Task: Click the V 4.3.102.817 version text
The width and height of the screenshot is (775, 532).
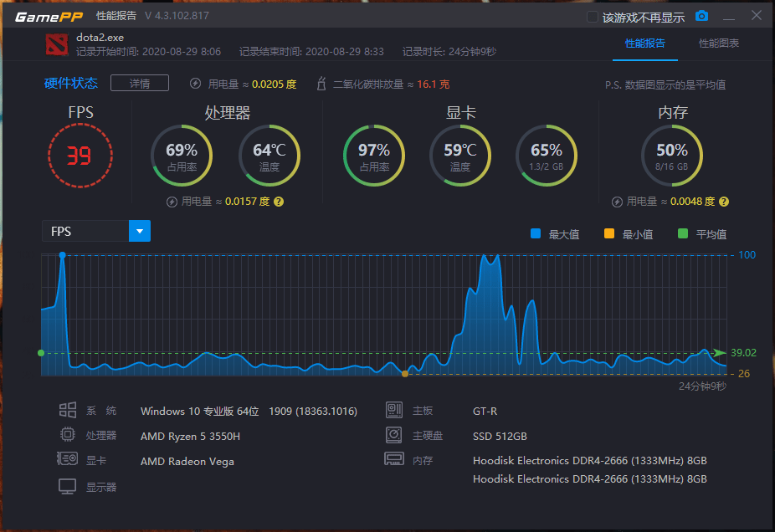Action: tap(177, 16)
